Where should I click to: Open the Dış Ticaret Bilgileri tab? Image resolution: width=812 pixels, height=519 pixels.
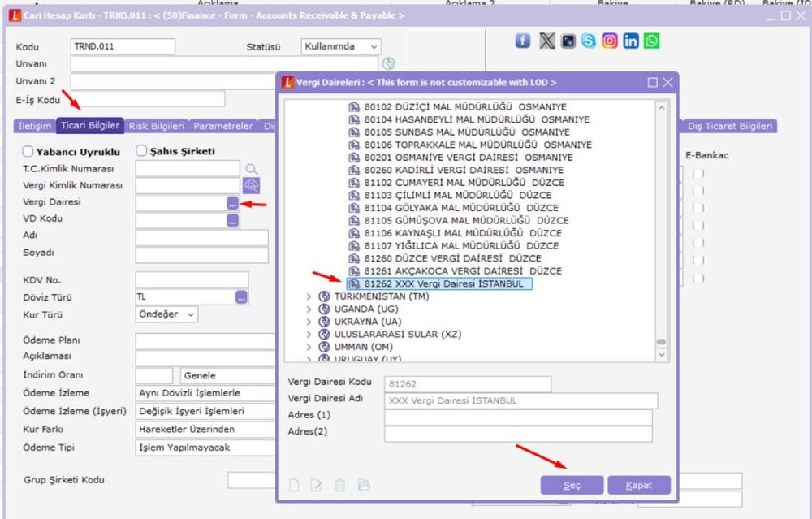point(730,126)
